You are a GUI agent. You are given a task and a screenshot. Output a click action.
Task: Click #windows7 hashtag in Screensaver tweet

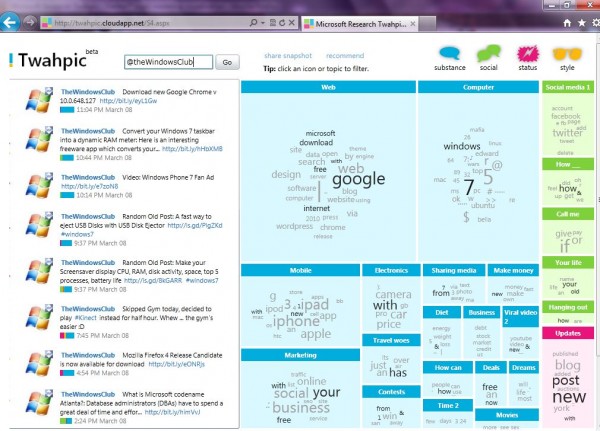202,281
